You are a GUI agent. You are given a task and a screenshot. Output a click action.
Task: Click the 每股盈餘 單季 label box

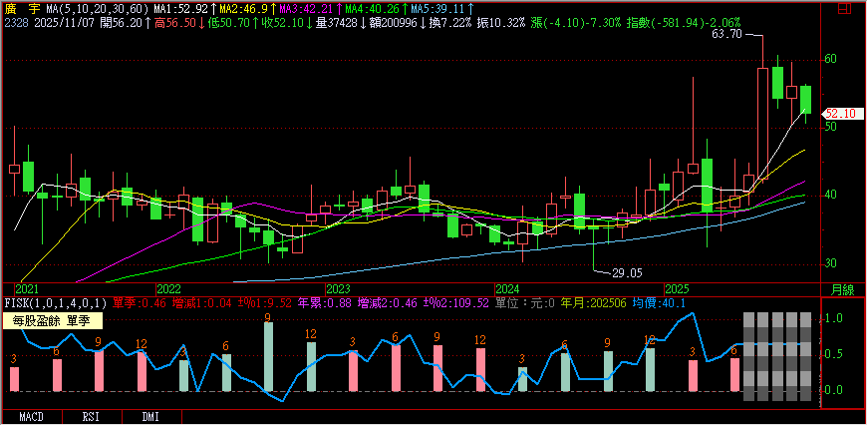click(x=51, y=321)
